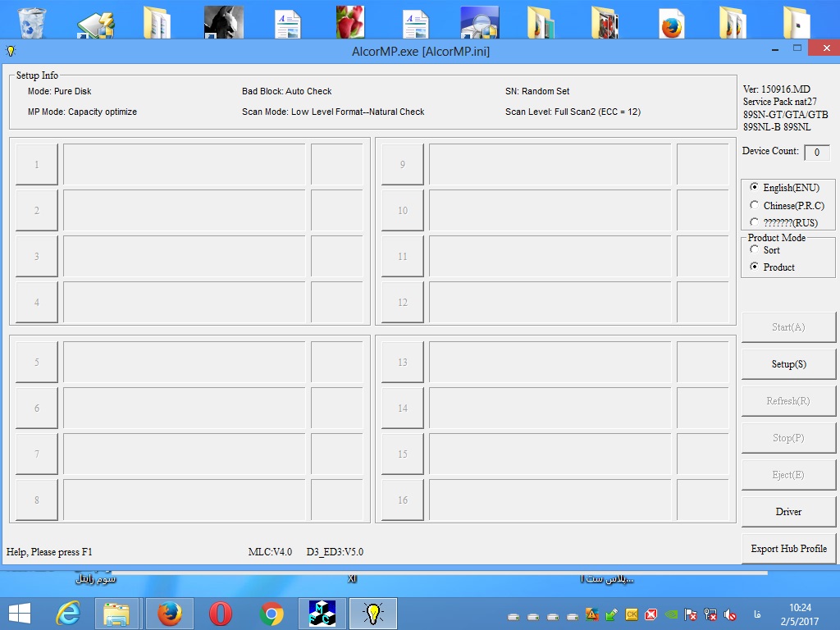This screenshot has width=840, height=630.
Task: Click port button 6
Action: [36, 409]
